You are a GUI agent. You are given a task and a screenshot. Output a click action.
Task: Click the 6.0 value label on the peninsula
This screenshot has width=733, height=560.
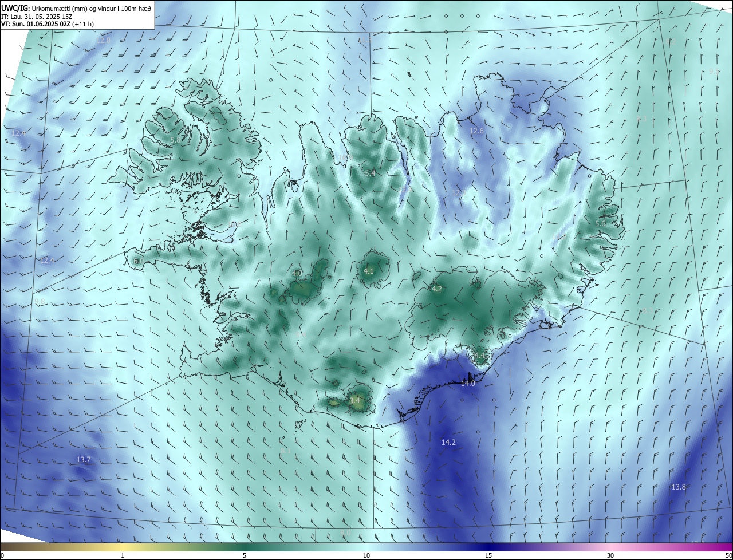pos(138,261)
